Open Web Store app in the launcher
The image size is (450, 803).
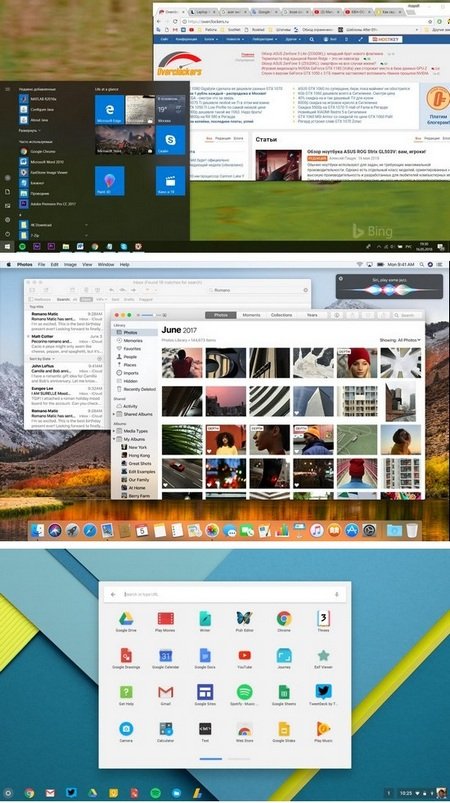point(245,732)
